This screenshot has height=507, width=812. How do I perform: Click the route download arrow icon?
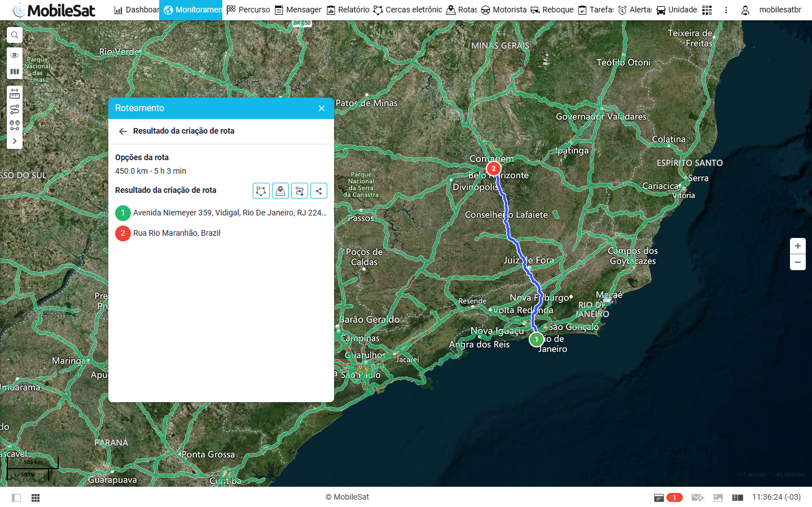click(x=300, y=191)
